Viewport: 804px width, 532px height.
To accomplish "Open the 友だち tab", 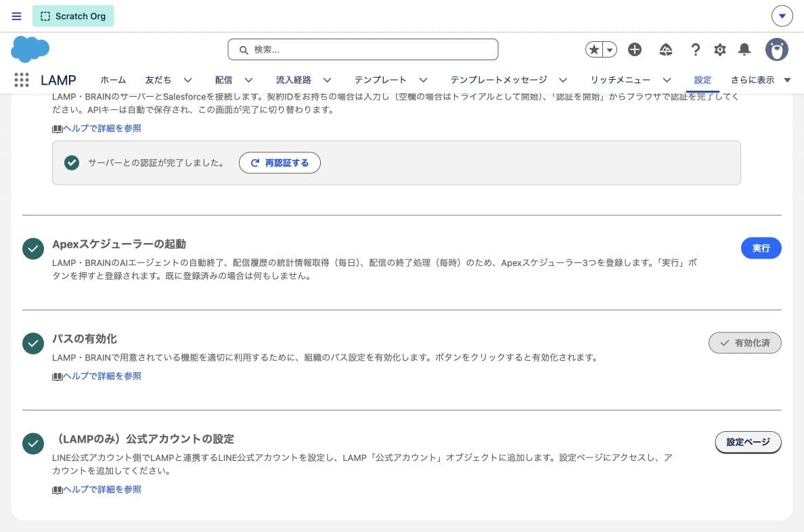I will pos(158,80).
